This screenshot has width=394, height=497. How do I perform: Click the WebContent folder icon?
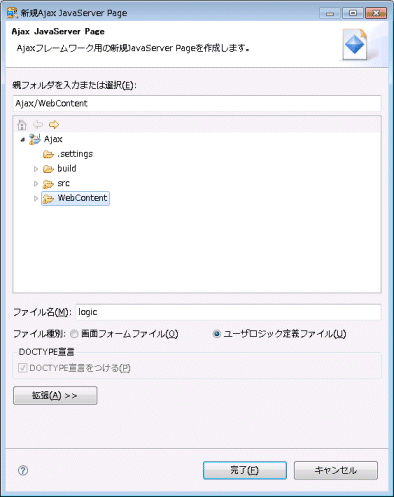(48, 199)
